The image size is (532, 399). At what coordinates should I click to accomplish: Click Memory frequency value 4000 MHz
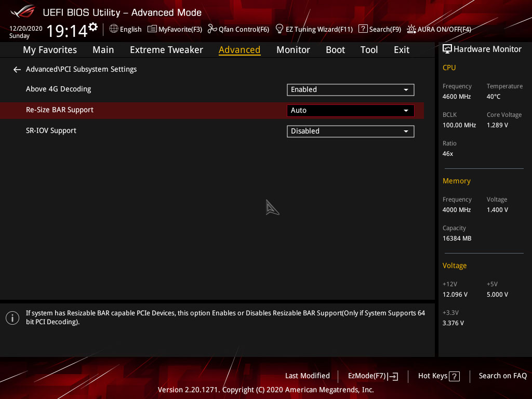coord(456,210)
